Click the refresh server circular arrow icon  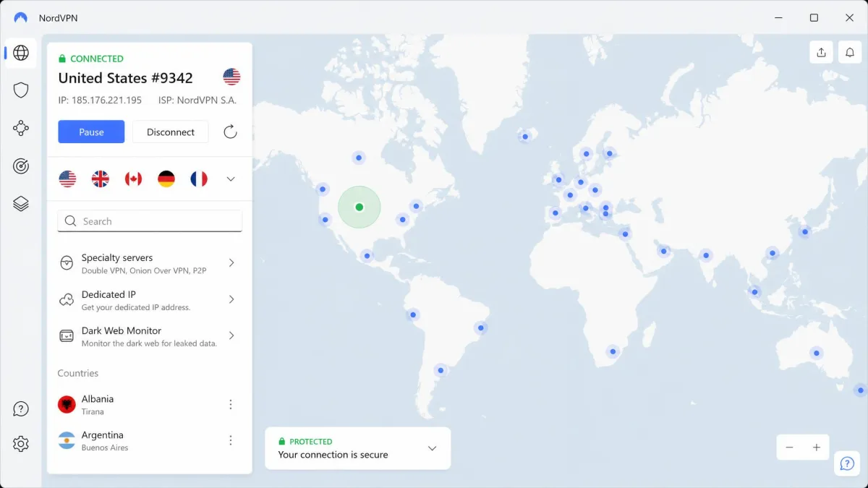[230, 132]
